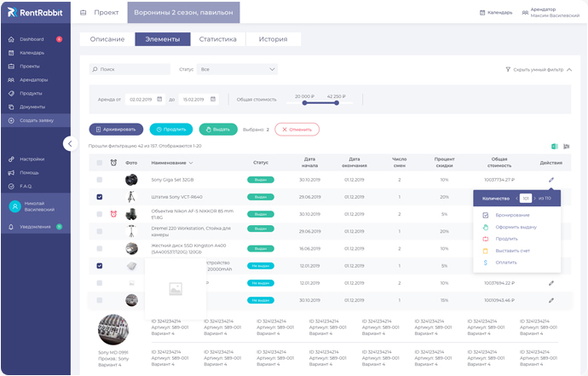This screenshot has width=588, height=376.
Task: Open Настройки in the sidebar
Action: pyautogui.click(x=32, y=159)
